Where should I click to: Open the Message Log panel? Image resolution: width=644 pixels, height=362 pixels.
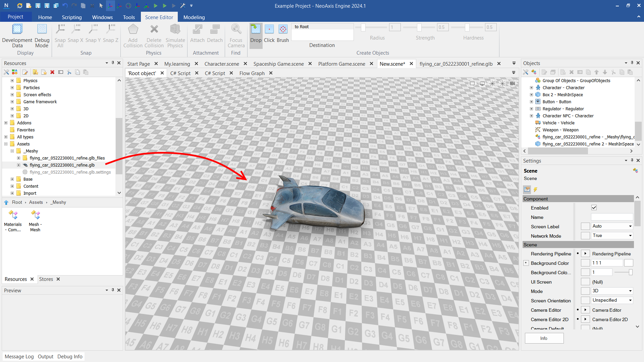click(x=19, y=357)
